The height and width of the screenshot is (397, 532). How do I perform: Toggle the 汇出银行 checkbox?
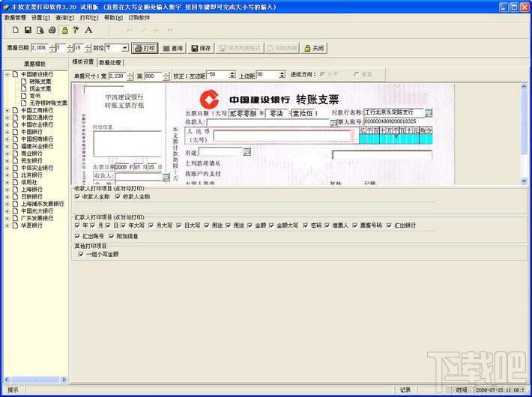coord(389,225)
